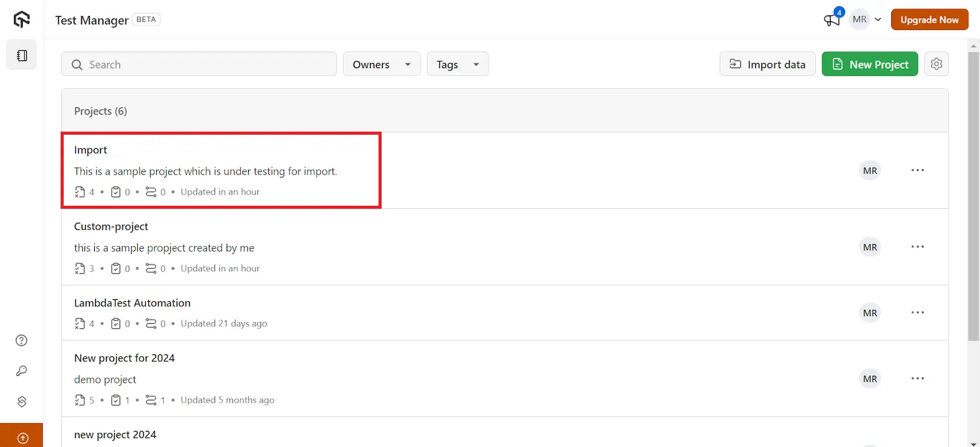Open New project for 2024
Viewport: 980px width, 447px height.
tap(124, 358)
